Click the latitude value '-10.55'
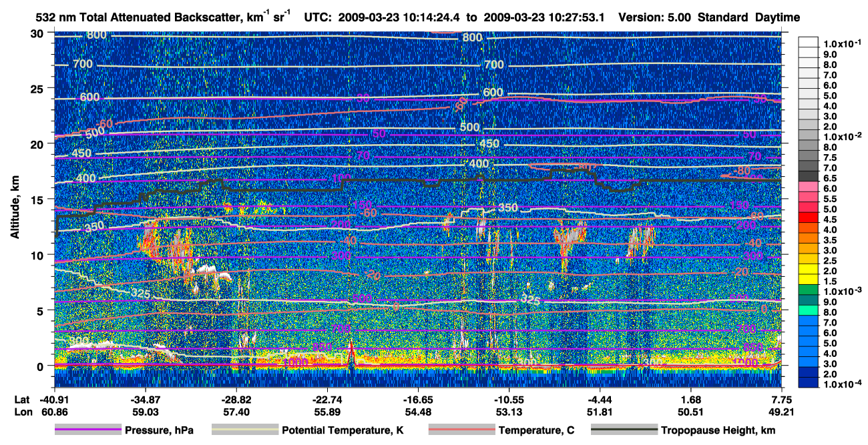 pos(509,399)
